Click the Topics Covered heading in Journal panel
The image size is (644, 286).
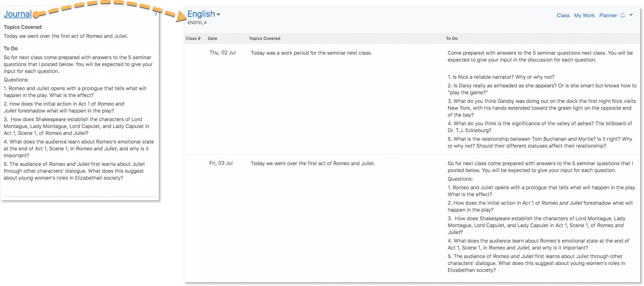click(x=22, y=27)
